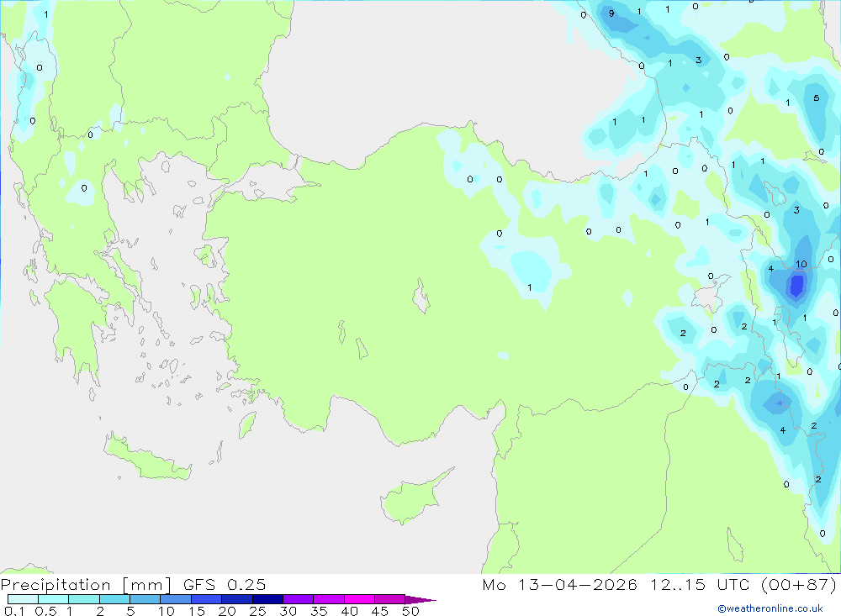The height and width of the screenshot is (616, 841).
Task: Open the ©weatheronline.co.uk link
Action: (x=770, y=608)
